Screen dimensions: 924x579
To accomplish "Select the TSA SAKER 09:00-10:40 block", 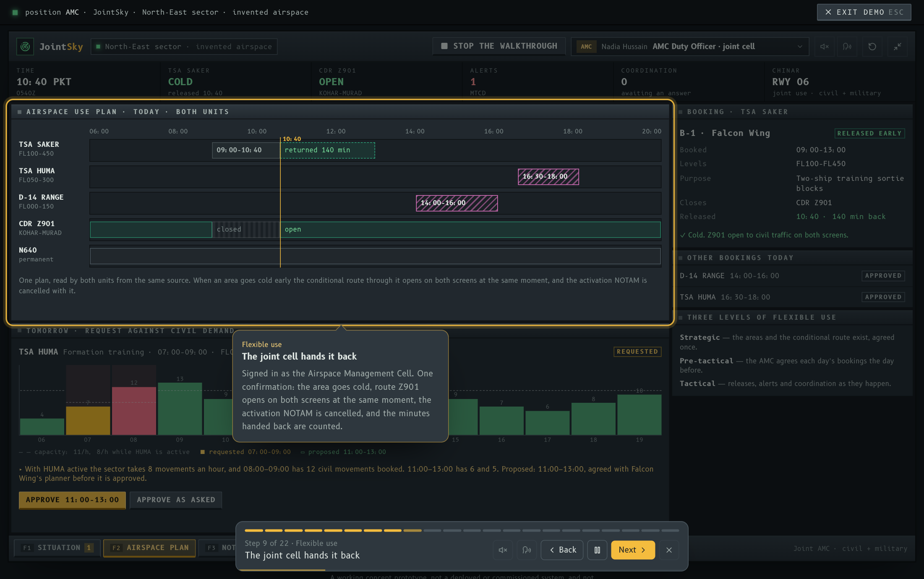I will click(246, 150).
